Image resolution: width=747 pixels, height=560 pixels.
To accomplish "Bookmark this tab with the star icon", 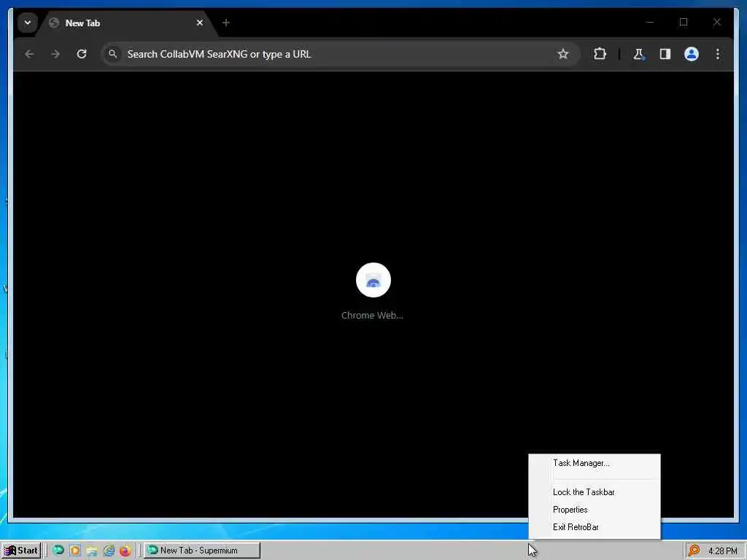I will 563,54.
